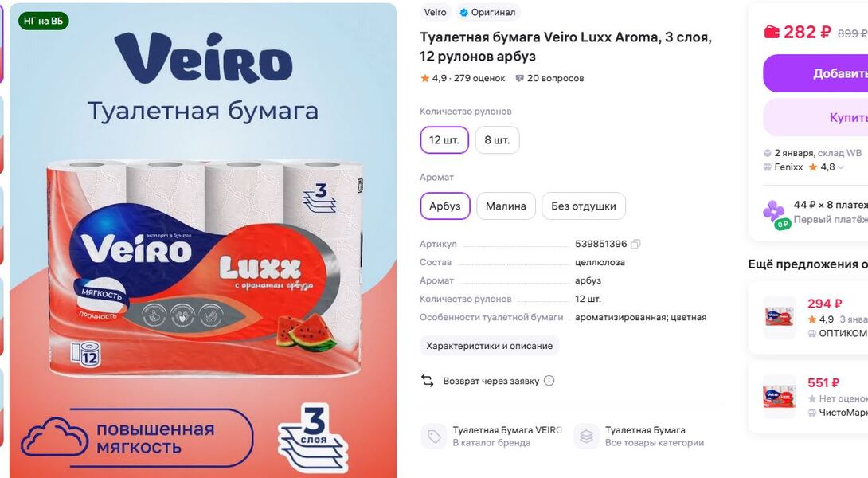Screen dimensions: 868x478
Task: Click the return arrows icon
Action: click(428, 381)
